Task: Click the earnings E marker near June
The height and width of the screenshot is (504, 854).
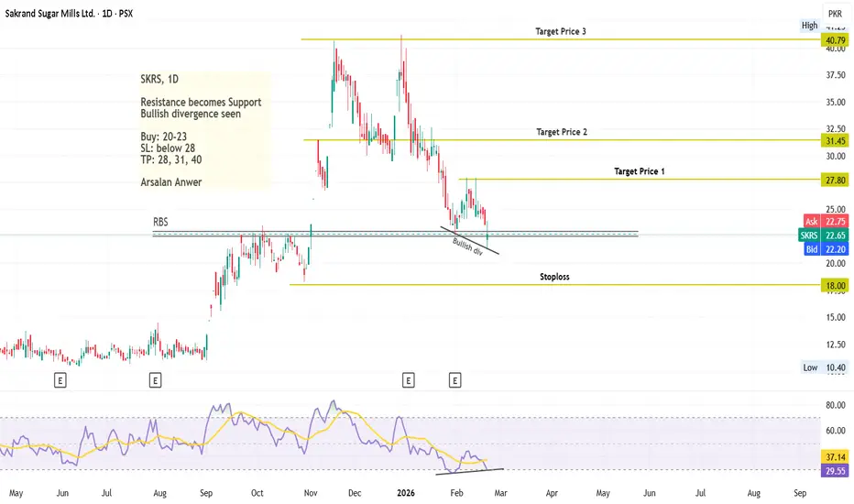Action: (60, 380)
